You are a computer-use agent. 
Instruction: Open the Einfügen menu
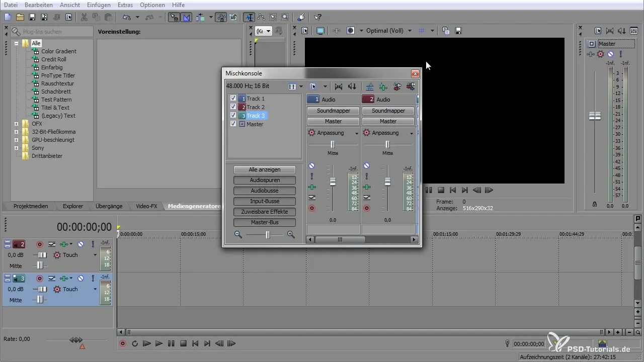[x=99, y=5]
